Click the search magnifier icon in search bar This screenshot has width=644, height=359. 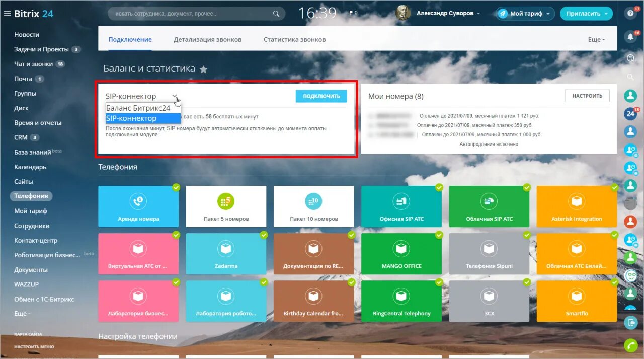(276, 14)
